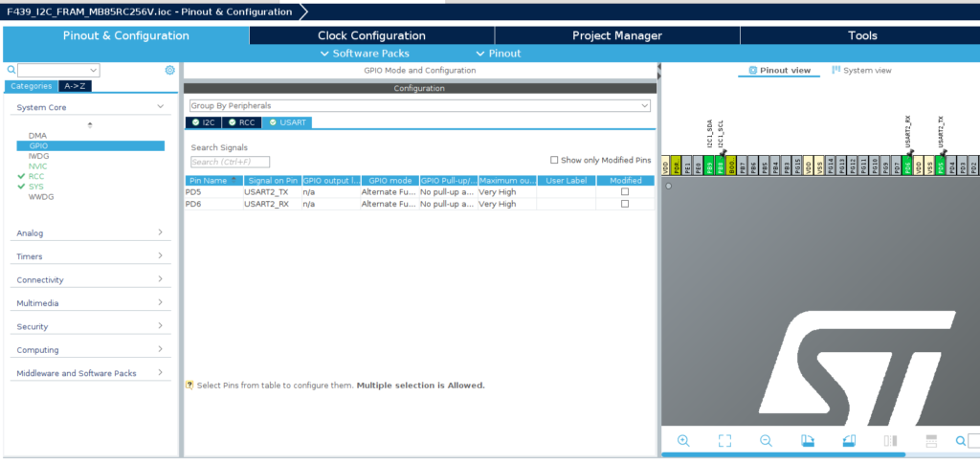
Task: Click the pin search magnifier icon
Action: (961, 440)
